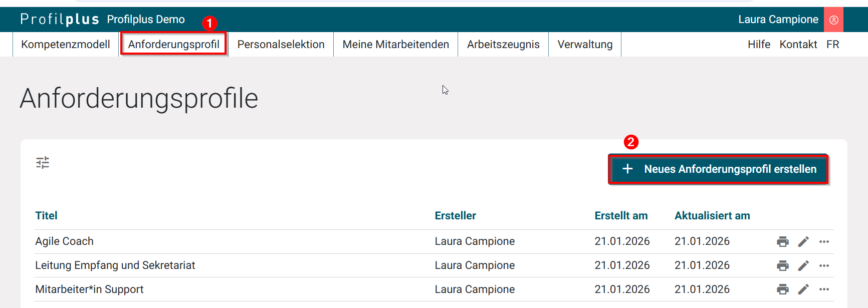Open the Kontakt link
Image resolution: width=868 pixels, height=308 pixels.
click(798, 44)
